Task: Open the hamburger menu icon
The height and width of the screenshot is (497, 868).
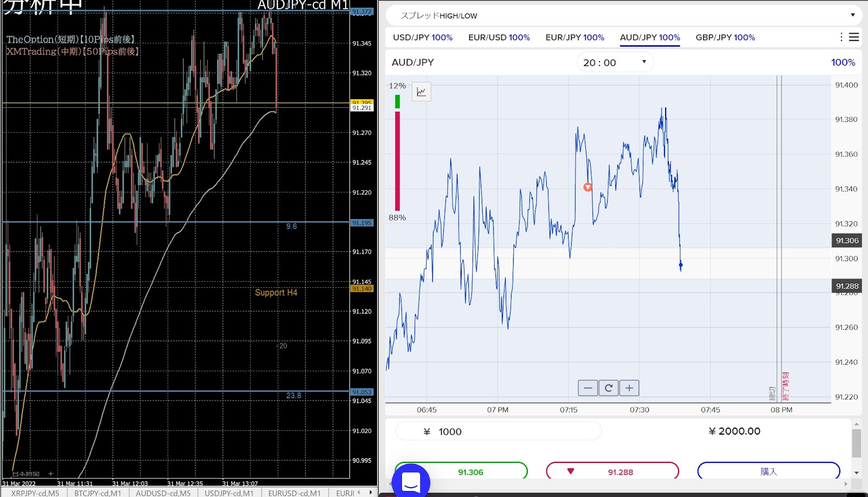Action: point(854,37)
